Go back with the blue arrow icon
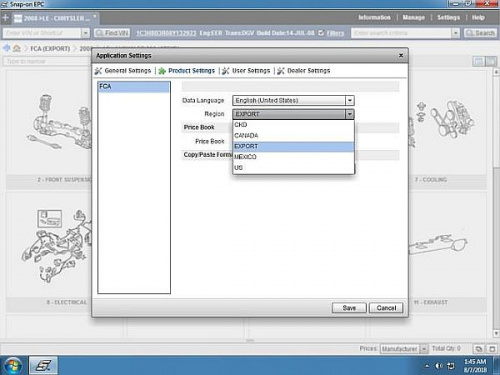Screen dimensions: 500x375 coord(6,48)
